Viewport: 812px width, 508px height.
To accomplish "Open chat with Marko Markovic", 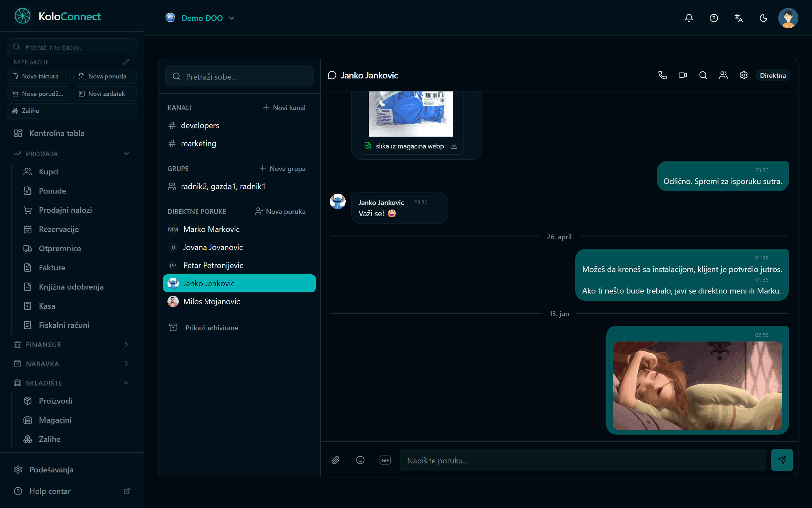I will (239, 229).
